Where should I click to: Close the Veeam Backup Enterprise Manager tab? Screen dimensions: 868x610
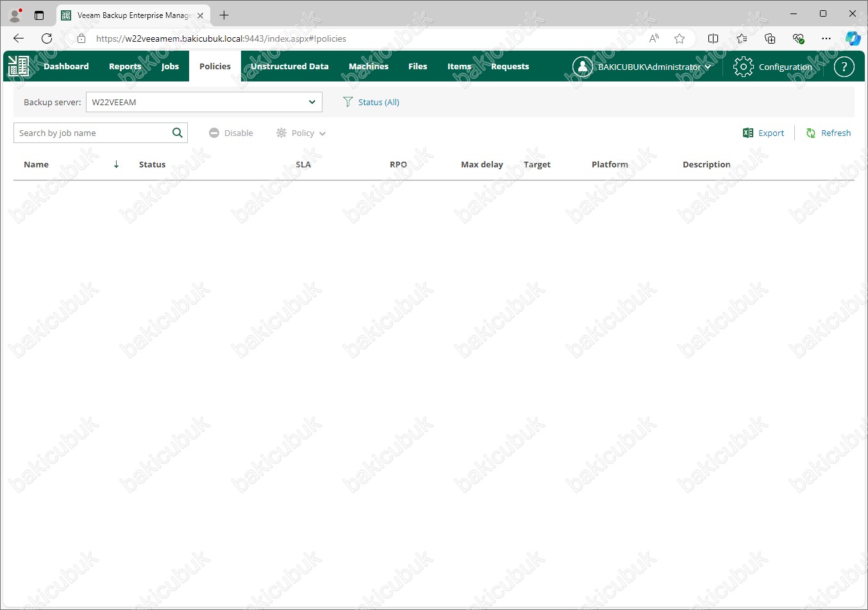click(200, 15)
